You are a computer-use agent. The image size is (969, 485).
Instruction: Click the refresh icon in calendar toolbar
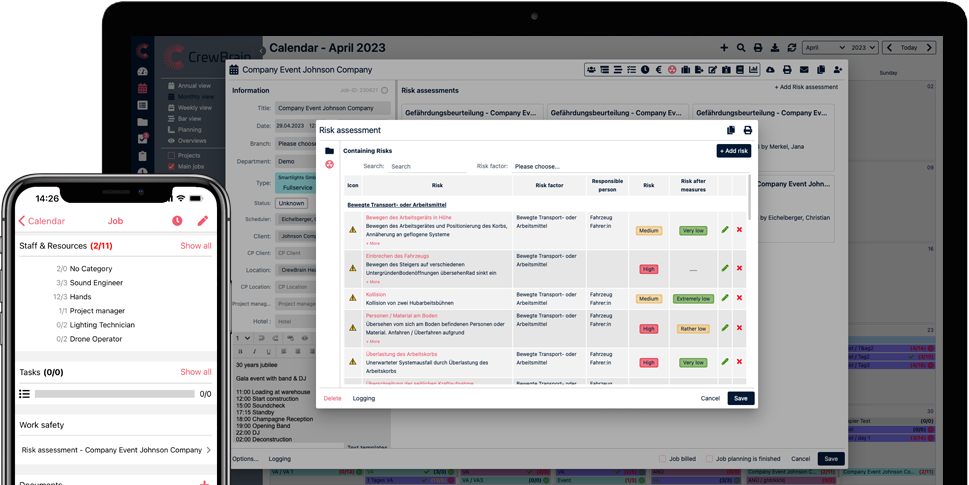pos(791,48)
